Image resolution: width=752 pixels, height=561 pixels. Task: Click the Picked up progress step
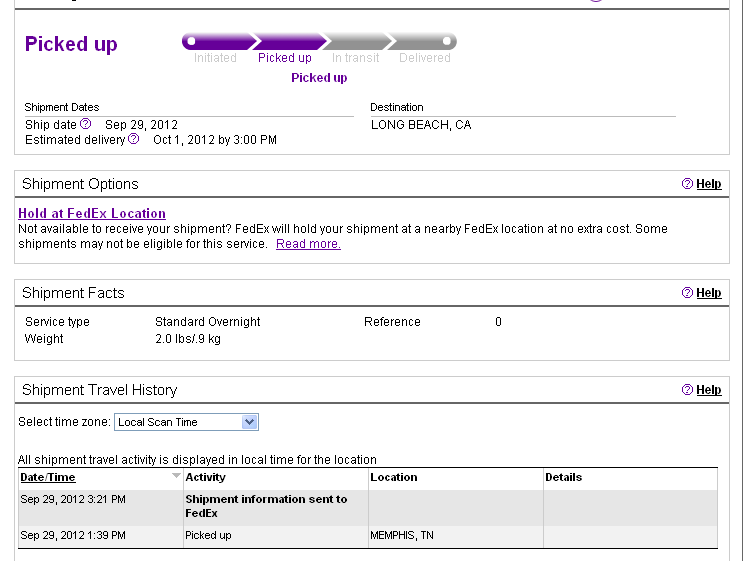tap(284, 58)
